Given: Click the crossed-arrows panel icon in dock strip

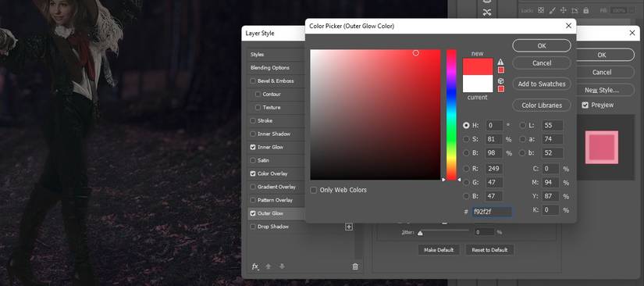Looking at the screenshot, I should coord(487,13).
